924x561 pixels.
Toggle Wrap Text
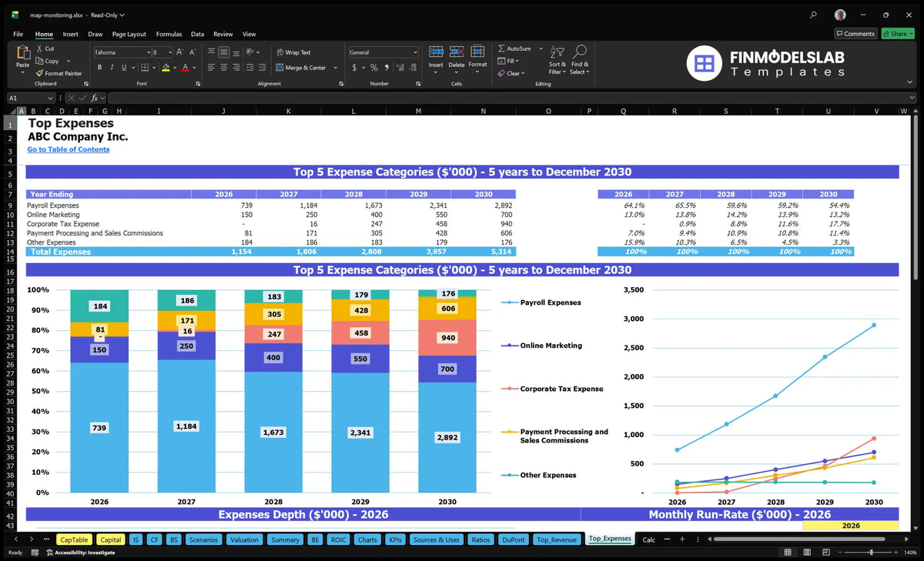(x=293, y=52)
